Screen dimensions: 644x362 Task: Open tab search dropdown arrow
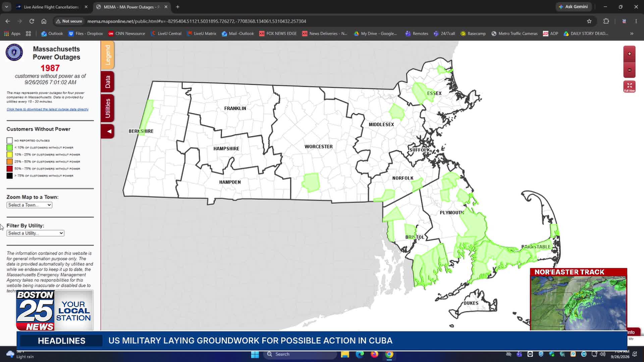point(6,7)
